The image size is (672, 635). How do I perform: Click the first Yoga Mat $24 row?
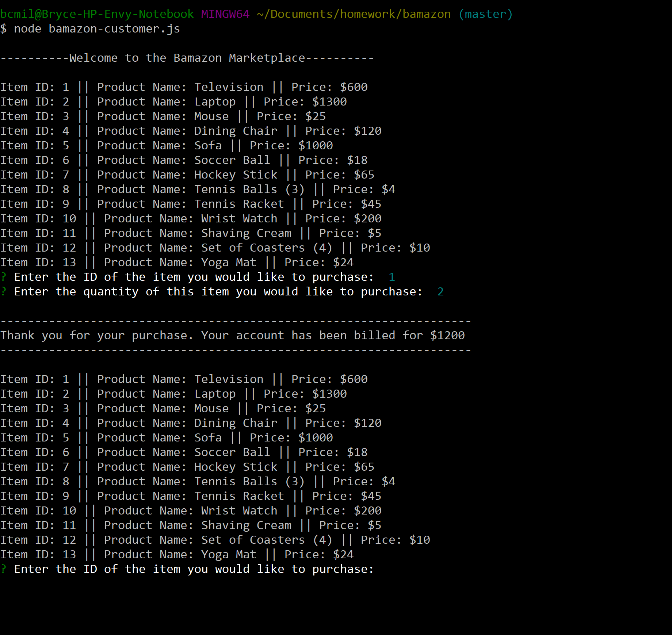coord(177,263)
